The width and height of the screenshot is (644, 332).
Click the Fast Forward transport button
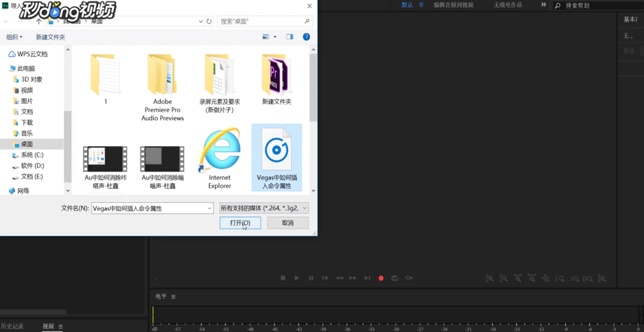353,278
